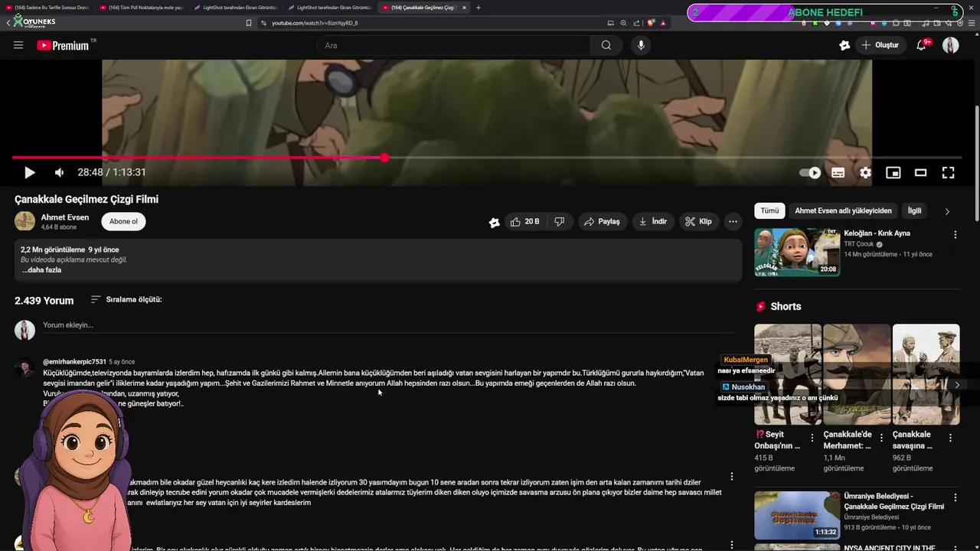This screenshot has height=551, width=980.
Task: Toggle the autoplay switch
Action: point(810,173)
